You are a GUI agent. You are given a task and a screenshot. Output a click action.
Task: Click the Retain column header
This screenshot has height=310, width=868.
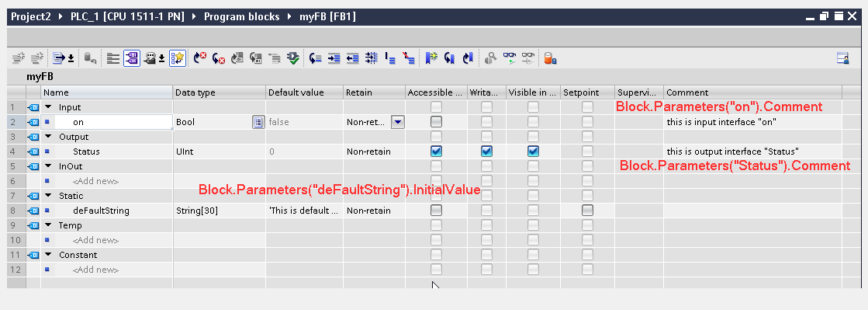point(374,92)
